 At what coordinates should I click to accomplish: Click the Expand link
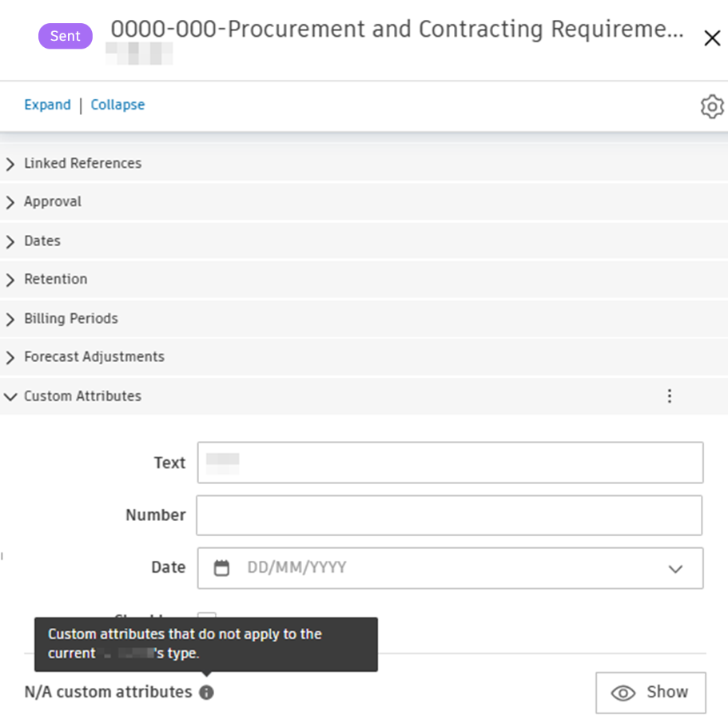(47, 105)
